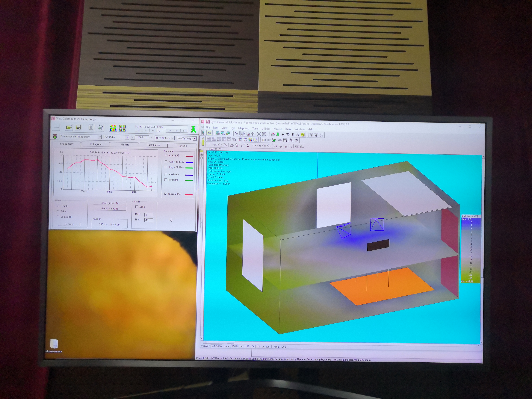Screen dimensions: 532x399
Task: Open the No (Z) Weigh weighting dropdown
Action: 195,139
